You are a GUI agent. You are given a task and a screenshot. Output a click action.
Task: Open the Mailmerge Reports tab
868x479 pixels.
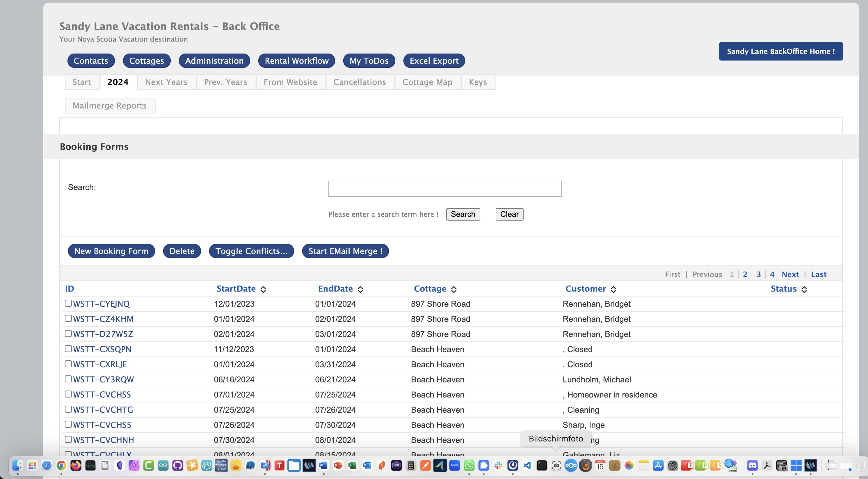[x=110, y=106]
